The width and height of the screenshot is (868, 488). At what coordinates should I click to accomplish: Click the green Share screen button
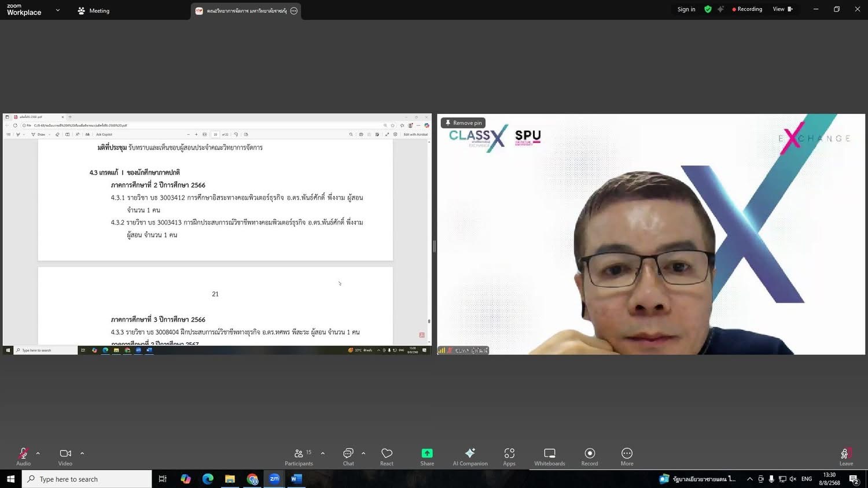(427, 456)
